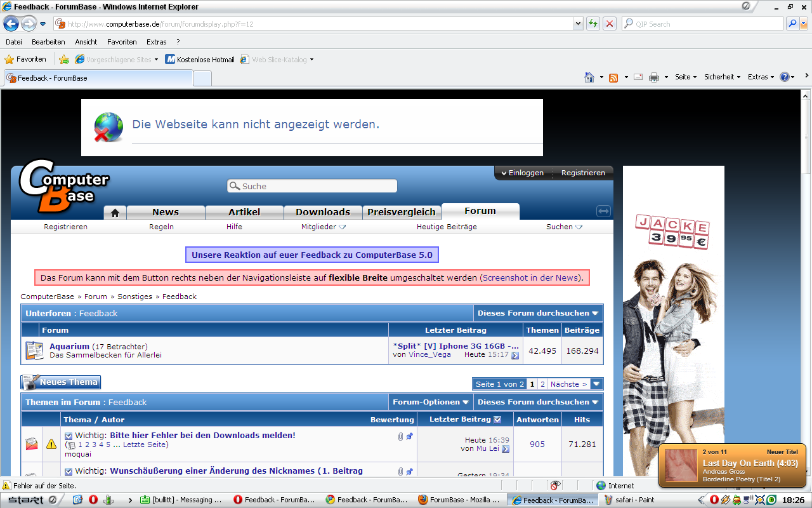Click the orange RSS feeds icon
Screen dimensions: 812x508
[613, 77]
